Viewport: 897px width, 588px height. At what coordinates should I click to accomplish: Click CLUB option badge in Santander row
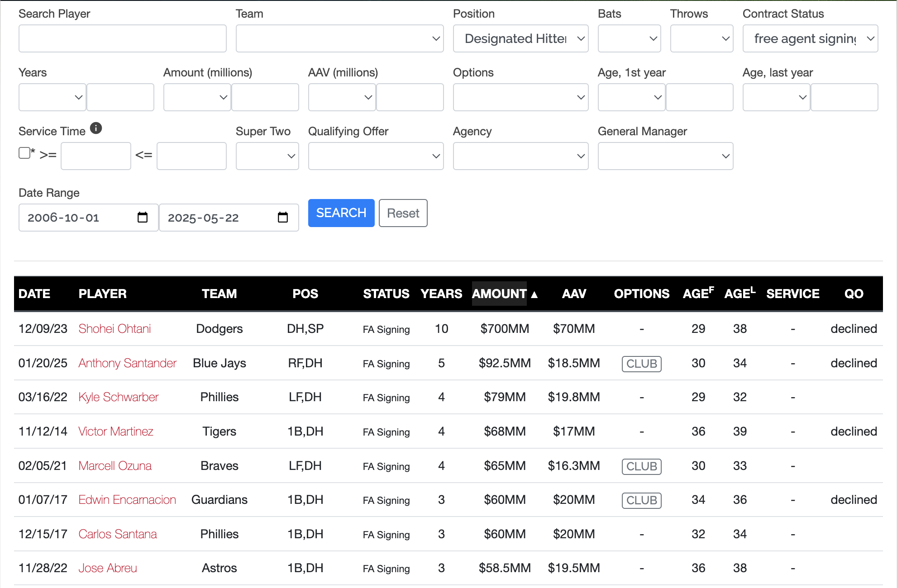[x=642, y=364]
